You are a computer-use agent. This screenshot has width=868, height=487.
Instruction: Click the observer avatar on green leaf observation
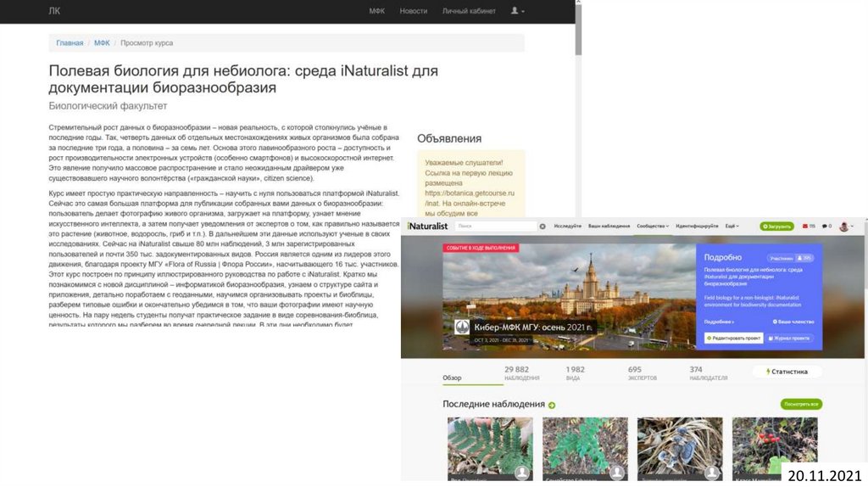point(617,472)
